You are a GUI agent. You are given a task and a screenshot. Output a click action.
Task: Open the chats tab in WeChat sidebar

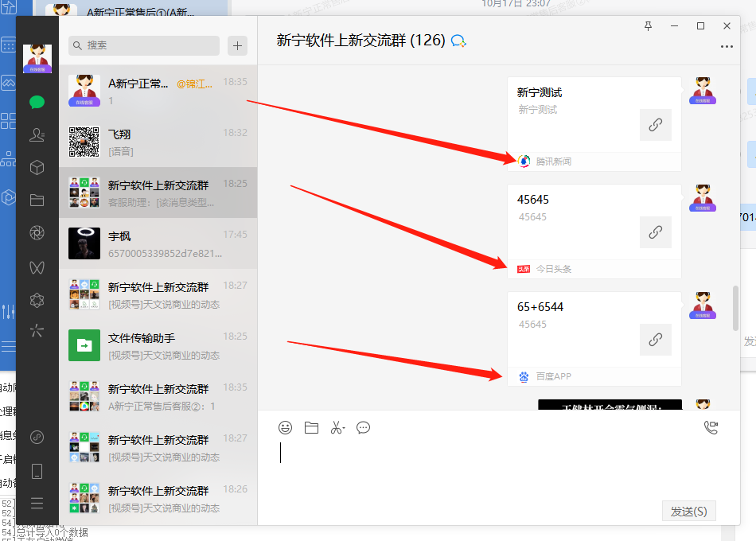tap(37, 102)
